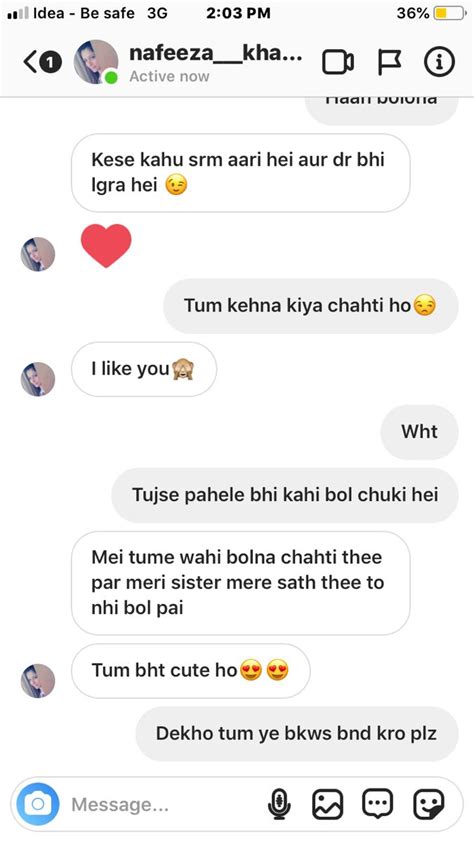Tap battery indicator in status bar
This screenshot has width=474, height=842.
coord(450,13)
